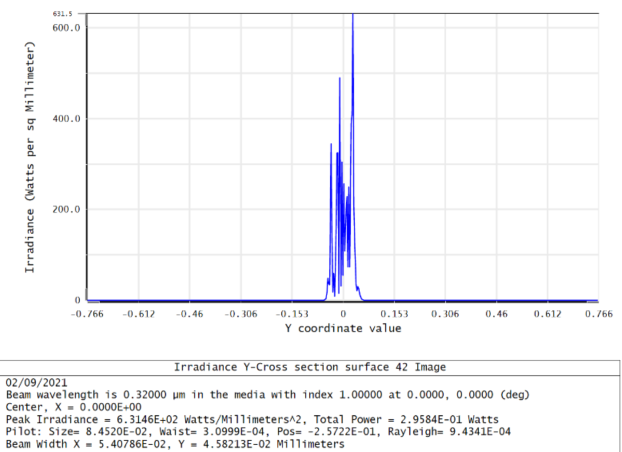Screen dimensions: 622x452
Task: Click the 631.5 maximum axis value
Action: [63, 14]
